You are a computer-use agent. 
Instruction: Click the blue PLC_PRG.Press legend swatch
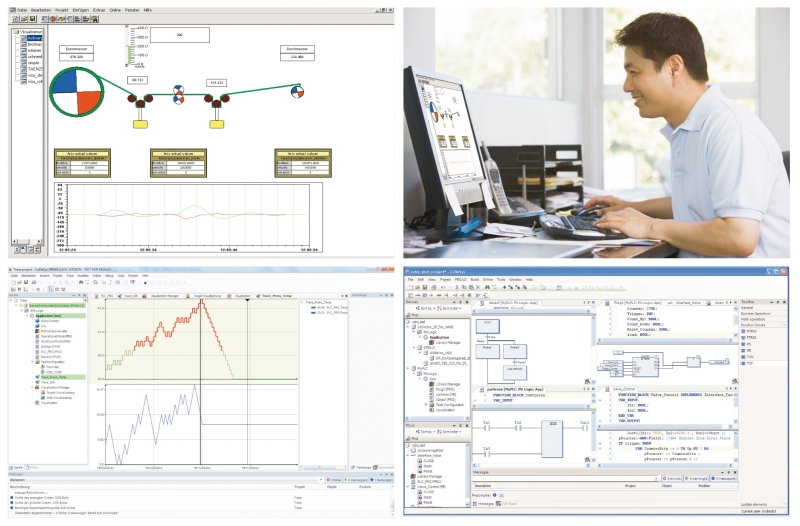click(313, 313)
